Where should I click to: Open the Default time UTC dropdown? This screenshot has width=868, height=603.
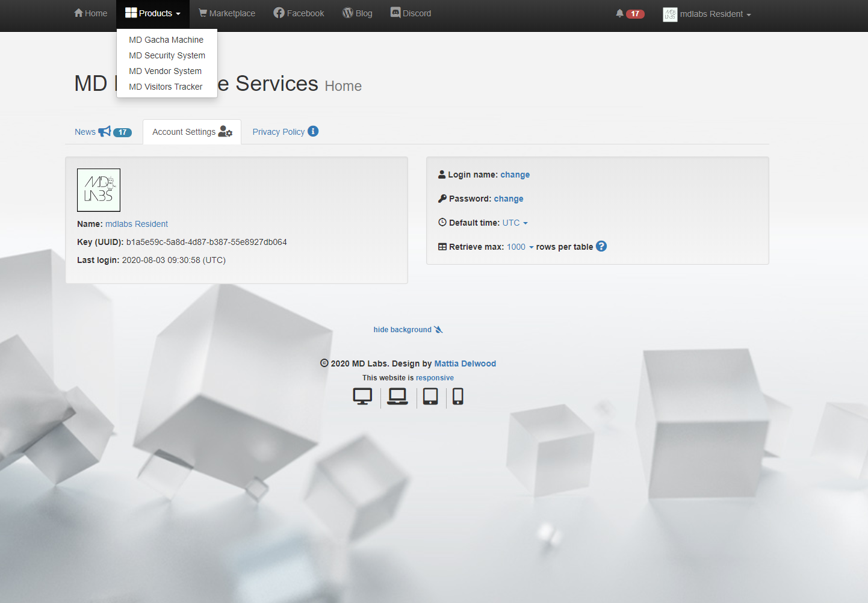pyautogui.click(x=515, y=223)
